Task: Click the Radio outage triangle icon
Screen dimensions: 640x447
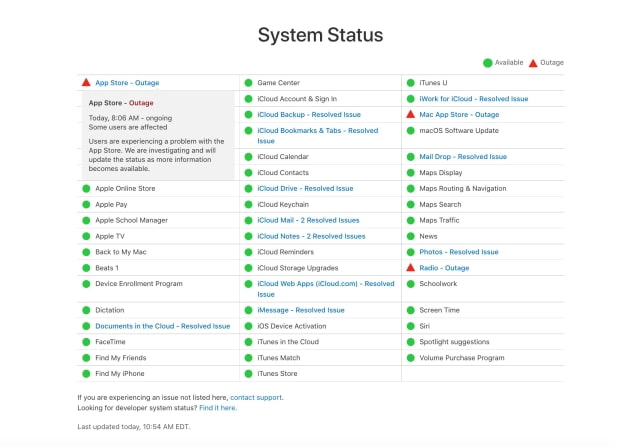Action: tap(410, 268)
